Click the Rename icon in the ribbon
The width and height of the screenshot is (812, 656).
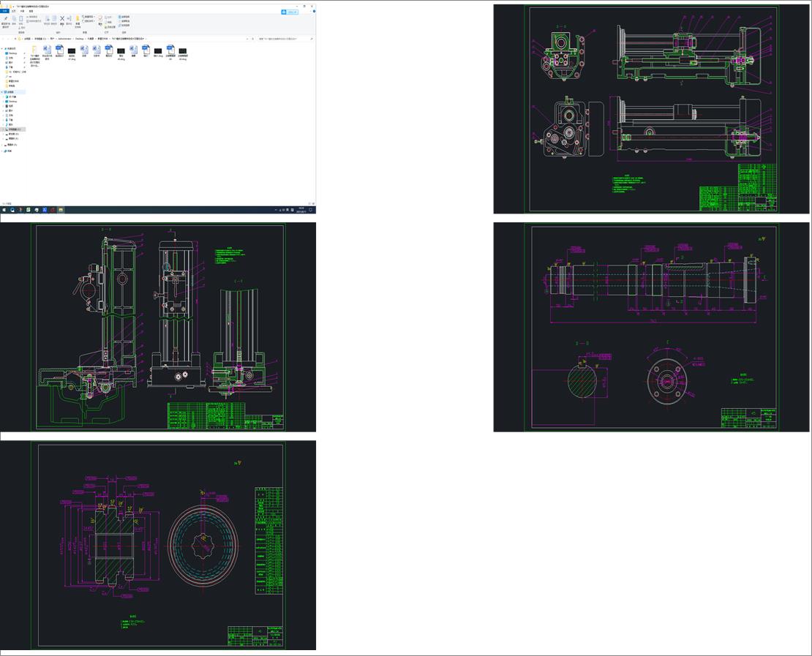pyautogui.click(x=69, y=19)
